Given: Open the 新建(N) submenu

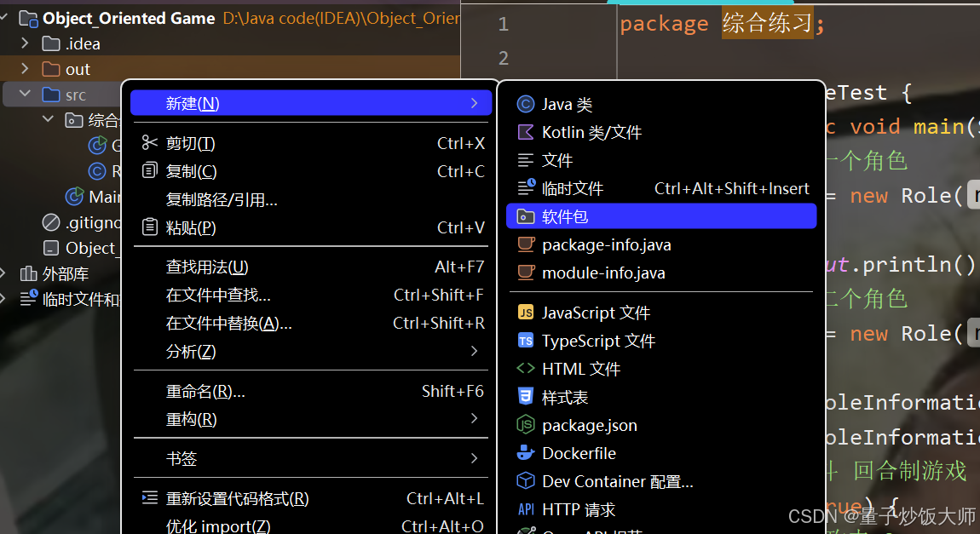Looking at the screenshot, I should coord(311,103).
